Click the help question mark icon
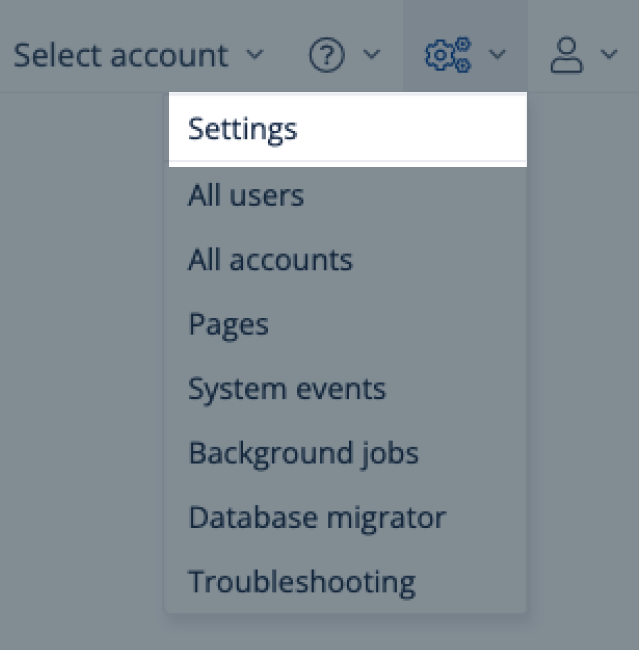 [326, 55]
